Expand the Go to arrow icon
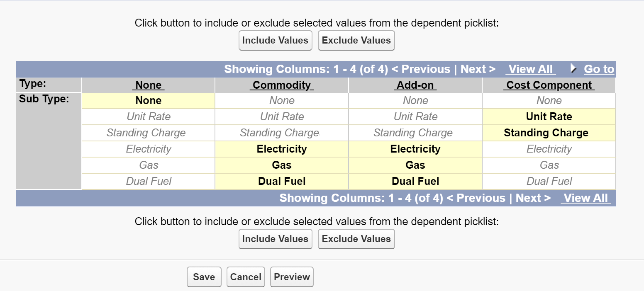 point(573,68)
